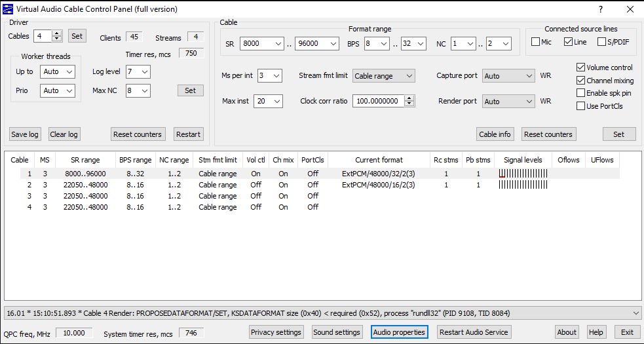Screen dimensions: 644x344
Task: Uncheck the Volume control option
Action: [x=580, y=67]
